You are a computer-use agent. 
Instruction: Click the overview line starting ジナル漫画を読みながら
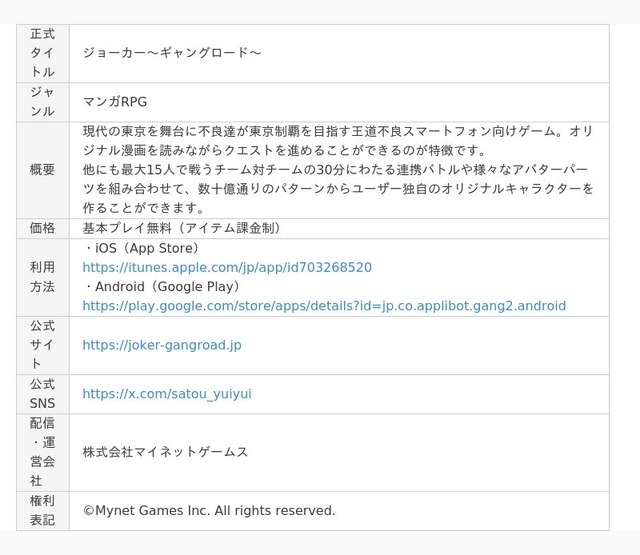pos(285,151)
